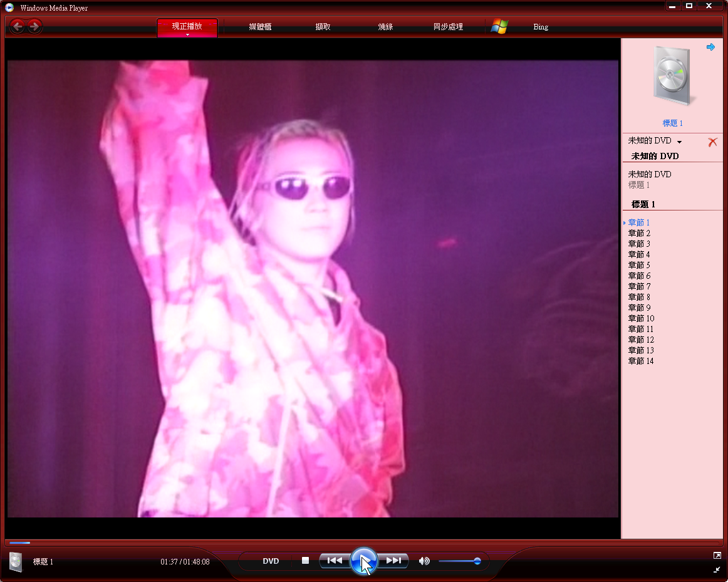Click the round Play button
Image resolution: width=728 pixels, height=582 pixels.
coord(363,561)
